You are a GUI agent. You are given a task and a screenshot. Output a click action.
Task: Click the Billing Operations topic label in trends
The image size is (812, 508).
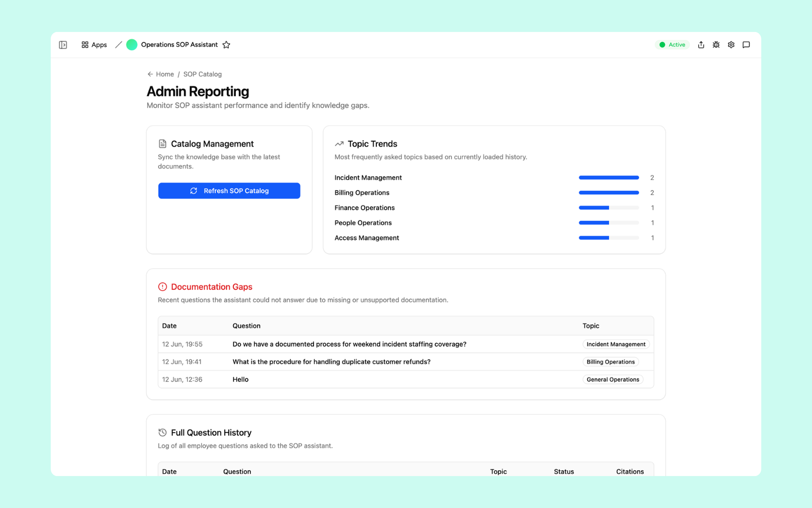click(362, 193)
